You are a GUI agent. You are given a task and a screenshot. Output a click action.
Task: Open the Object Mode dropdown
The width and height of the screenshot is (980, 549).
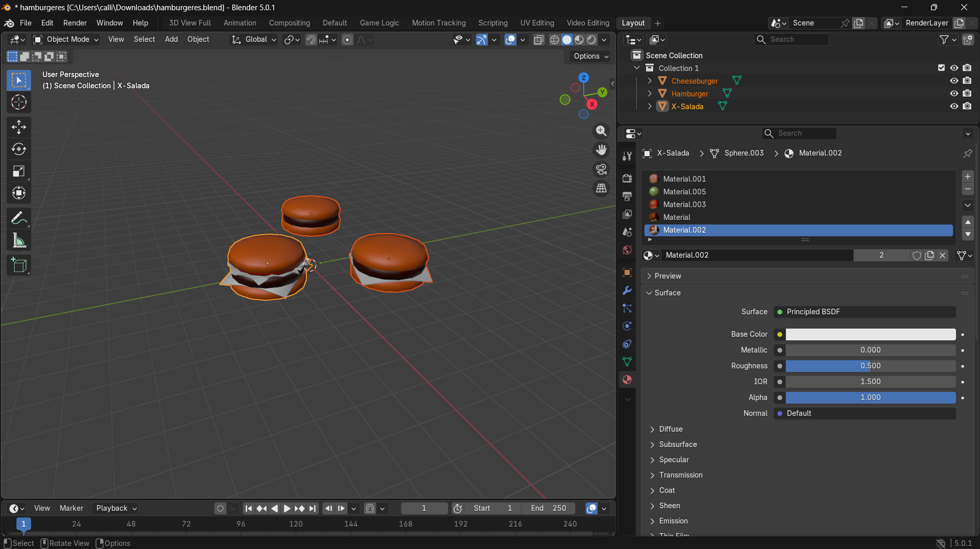tap(66, 39)
